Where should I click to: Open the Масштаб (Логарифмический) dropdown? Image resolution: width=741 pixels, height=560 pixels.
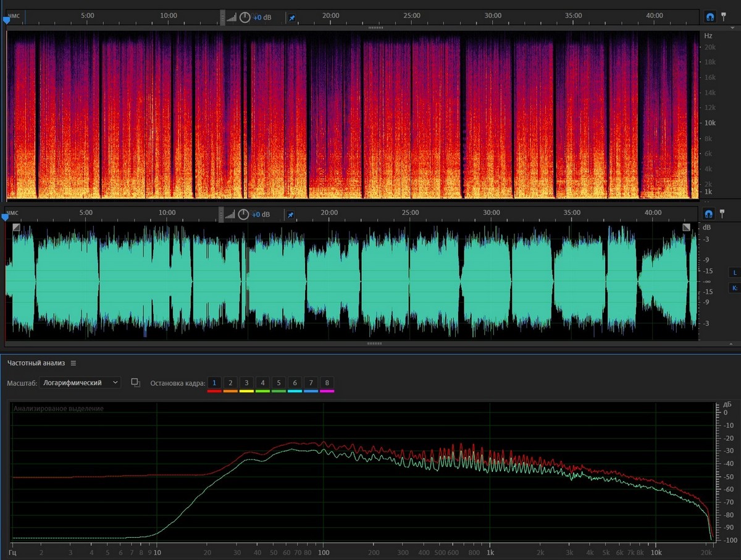[80, 383]
